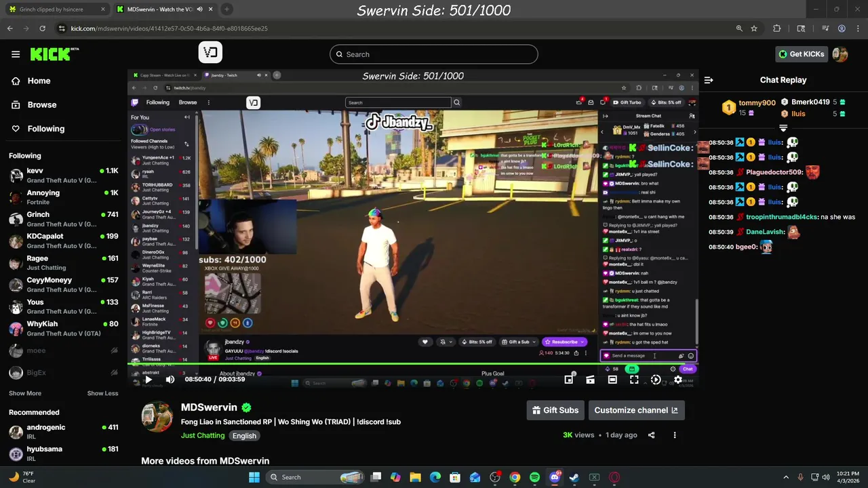This screenshot has width=868, height=488.
Task: Open Chrome three-dot menu
Action: point(858,28)
